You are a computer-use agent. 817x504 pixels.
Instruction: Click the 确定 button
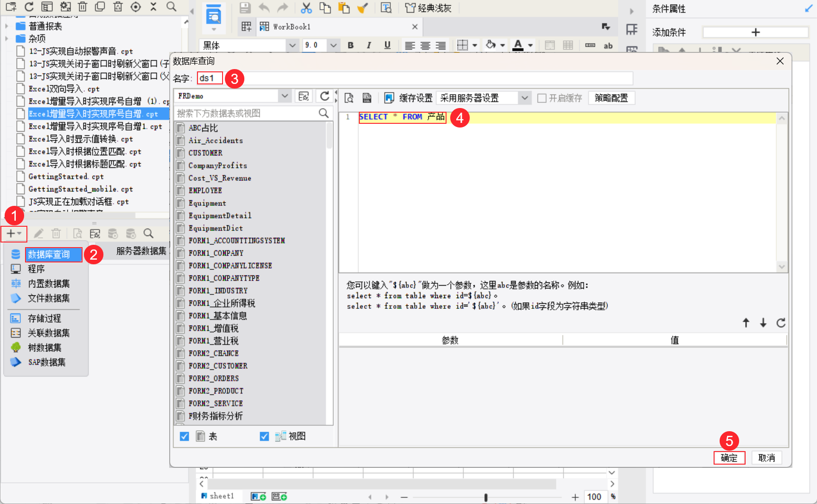(x=729, y=458)
